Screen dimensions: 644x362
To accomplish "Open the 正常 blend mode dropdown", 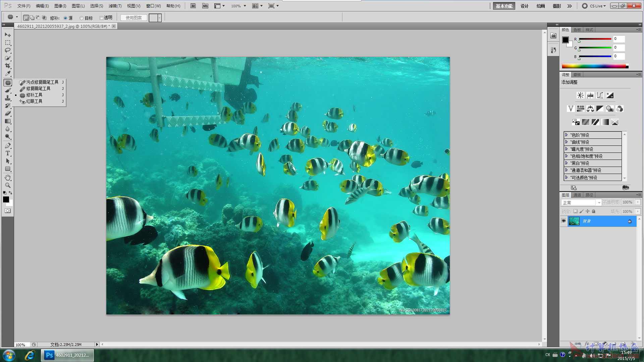I will 581,203.
